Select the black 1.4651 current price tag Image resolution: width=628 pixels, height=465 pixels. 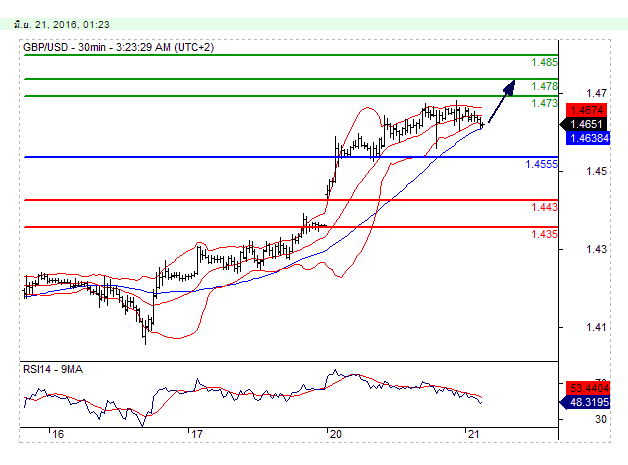(584, 124)
